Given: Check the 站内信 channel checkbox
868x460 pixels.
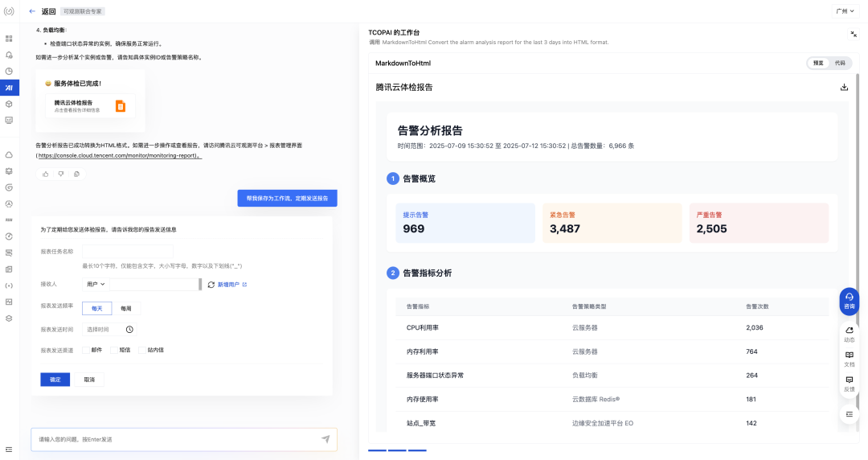Looking at the screenshot, I should tap(142, 351).
